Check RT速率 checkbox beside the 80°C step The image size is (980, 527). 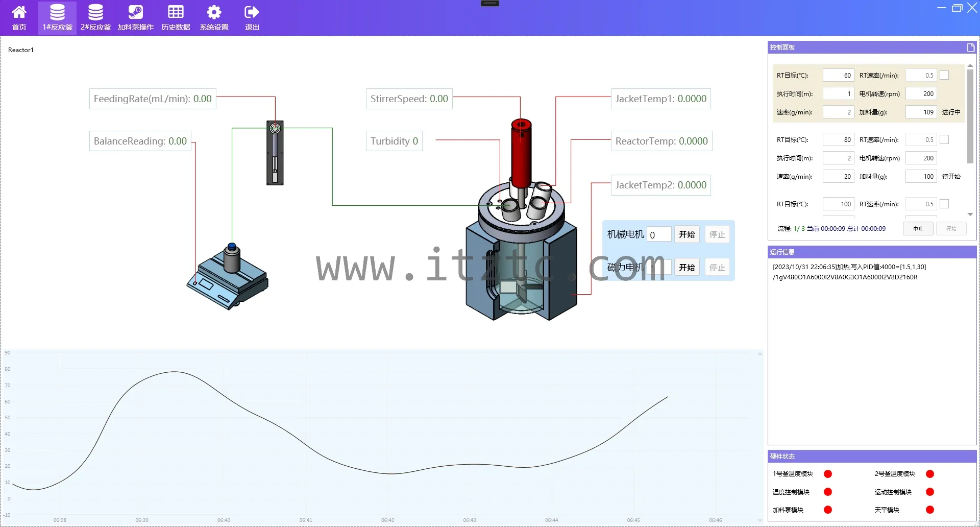pos(944,139)
